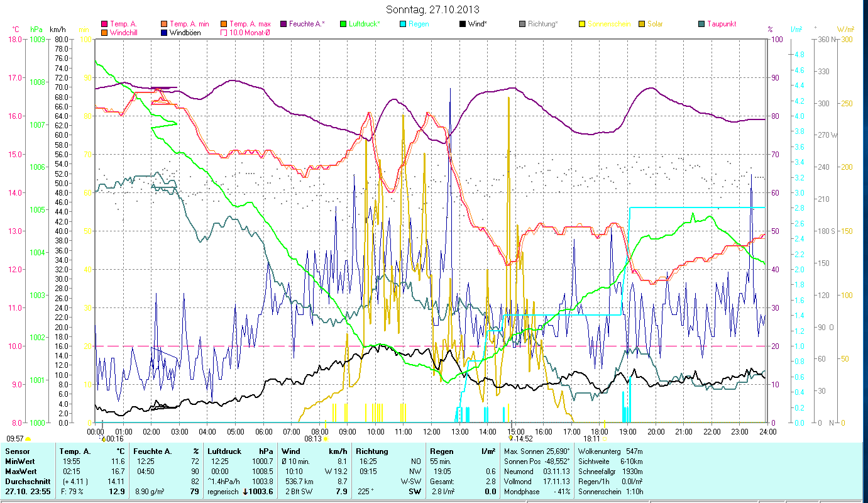
Task: Click the MaxWert row label
Action: click(21, 472)
